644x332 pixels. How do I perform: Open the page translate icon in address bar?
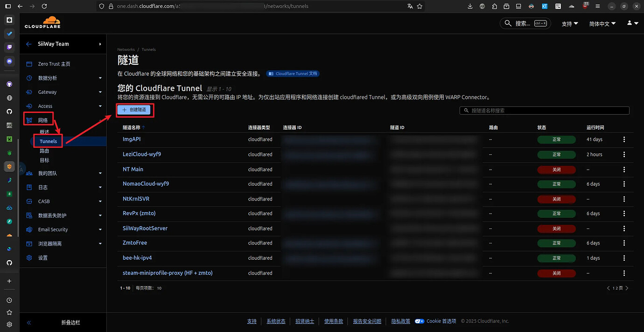(x=410, y=7)
